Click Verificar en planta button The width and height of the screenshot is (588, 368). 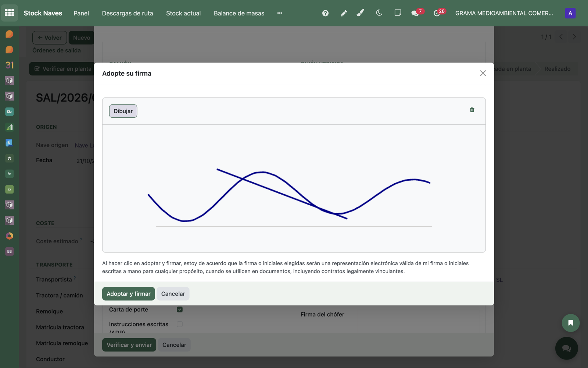pos(62,69)
